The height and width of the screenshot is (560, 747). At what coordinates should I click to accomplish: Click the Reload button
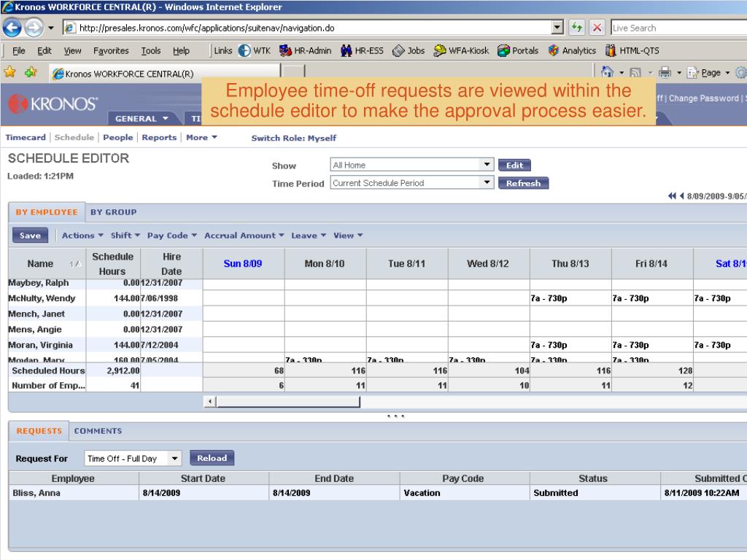[212, 458]
